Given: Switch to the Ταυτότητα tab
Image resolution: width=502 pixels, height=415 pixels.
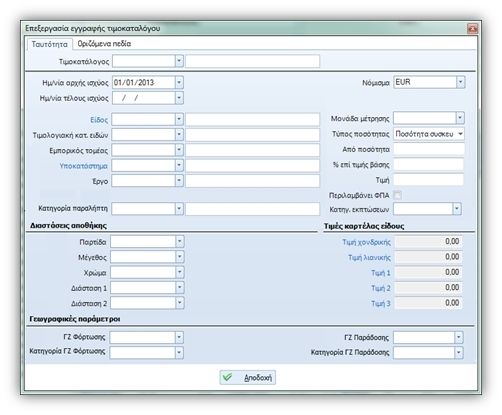Looking at the screenshot, I should point(49,44).
